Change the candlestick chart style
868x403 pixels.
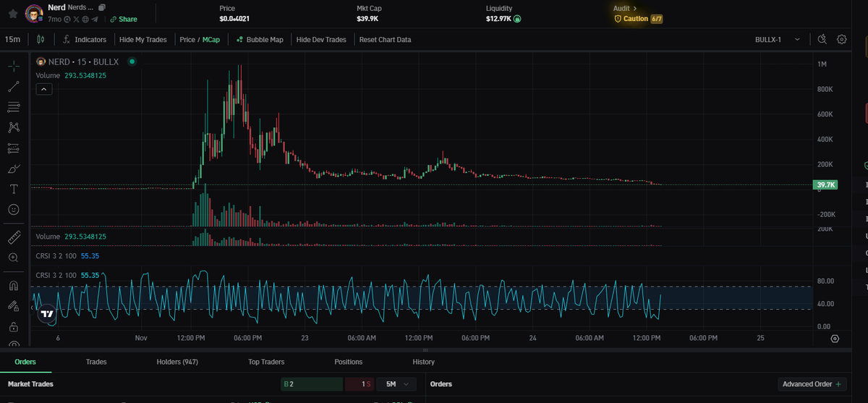(41, 40)
